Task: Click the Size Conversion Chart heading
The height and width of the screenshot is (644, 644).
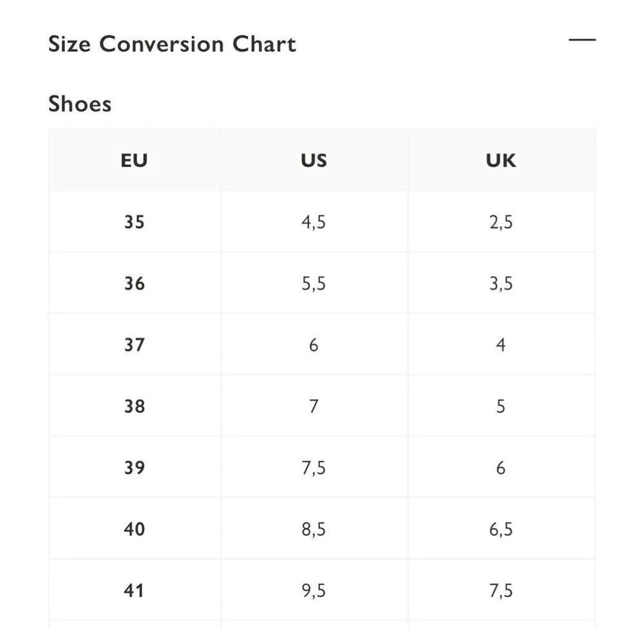Action: [x=172, y=44]
